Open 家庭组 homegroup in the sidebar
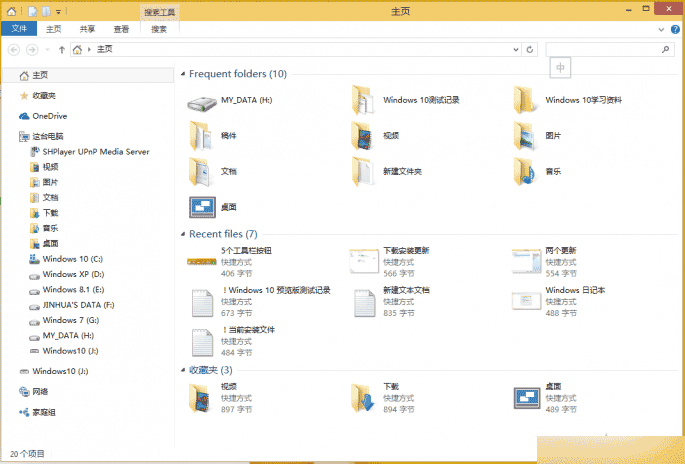This screenshot has height=464, width=685. (x=43, y=412)
